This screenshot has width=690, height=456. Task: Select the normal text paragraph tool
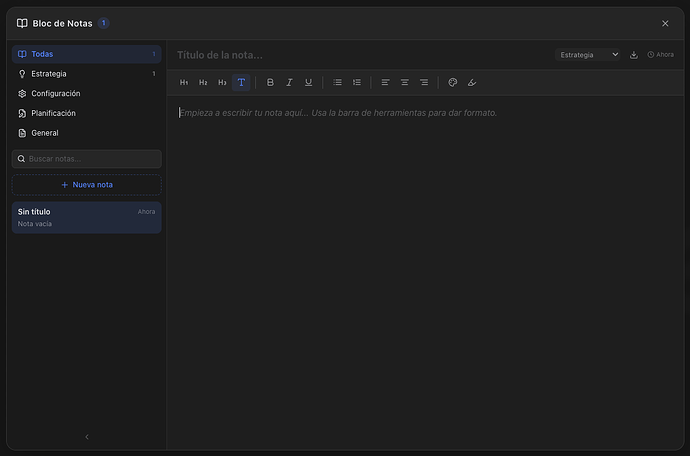pyautogui.click(x=241, y=82)
